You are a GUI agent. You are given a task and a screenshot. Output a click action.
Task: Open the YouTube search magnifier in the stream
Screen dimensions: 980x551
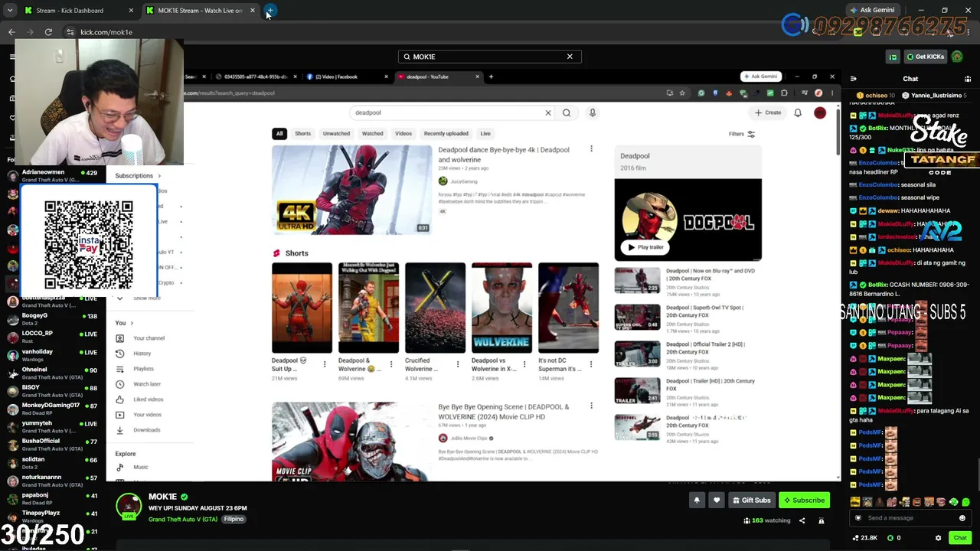[567, 112]
